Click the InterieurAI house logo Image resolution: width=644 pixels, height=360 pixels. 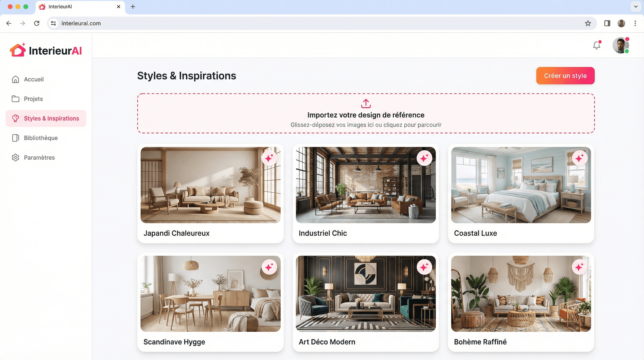[18, 50]
